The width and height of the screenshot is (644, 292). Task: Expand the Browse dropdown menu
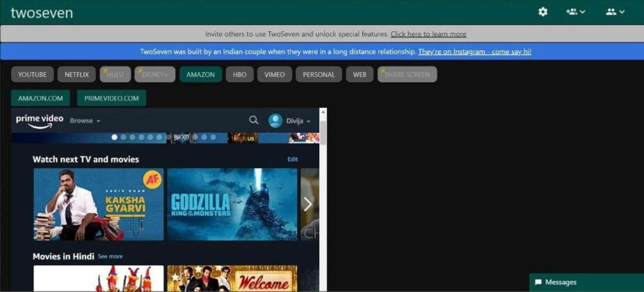[85, 121]
